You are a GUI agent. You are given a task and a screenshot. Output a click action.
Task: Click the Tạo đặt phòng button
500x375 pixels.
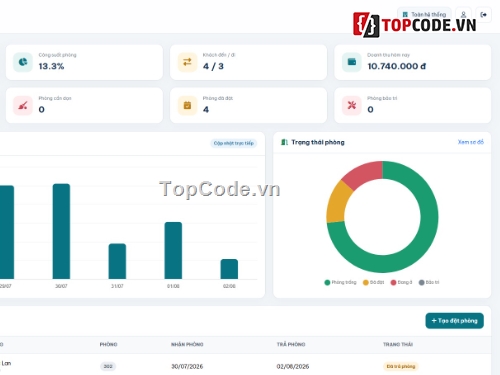(454, 321)
